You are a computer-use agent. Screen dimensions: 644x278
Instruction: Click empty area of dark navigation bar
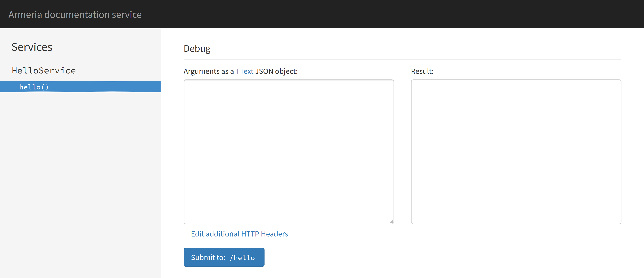click(375, 14)
